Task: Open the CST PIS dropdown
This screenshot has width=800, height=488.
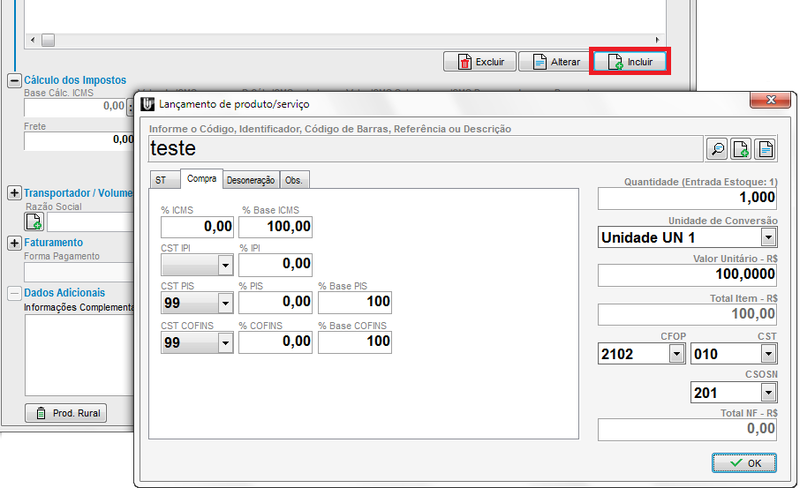Action: [x=225, y=304]
